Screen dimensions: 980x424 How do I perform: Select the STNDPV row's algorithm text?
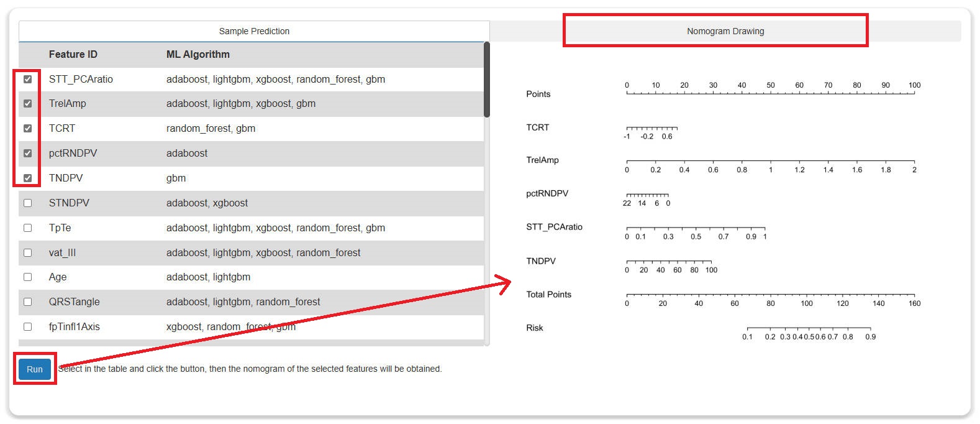[x=207, y=203]
